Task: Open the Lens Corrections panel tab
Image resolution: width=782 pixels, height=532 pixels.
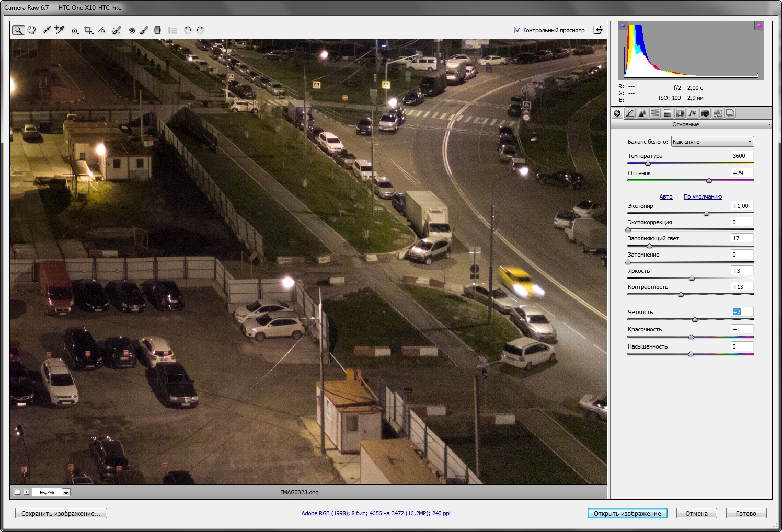Action: pyautogui.click(x=680, y=113)
